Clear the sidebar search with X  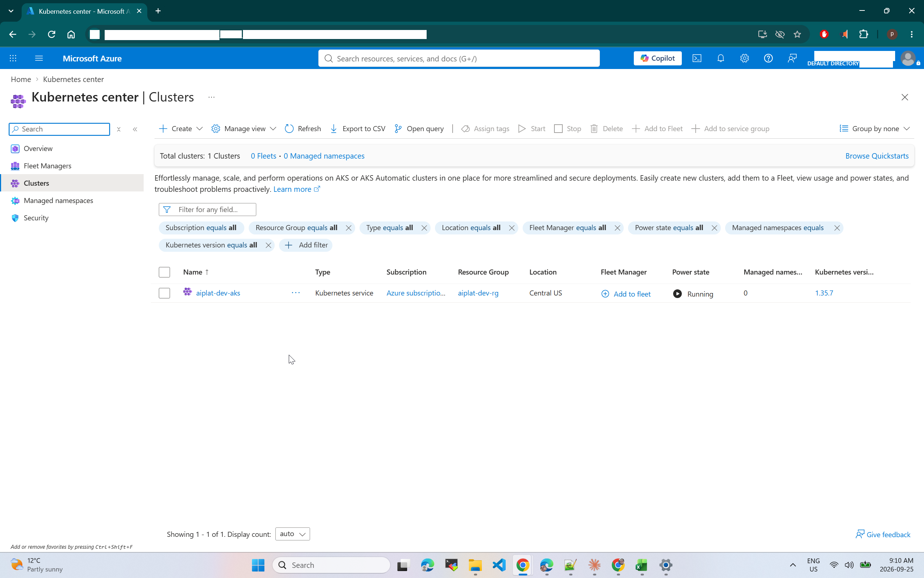pyautogui.click(x=119, y=129)
